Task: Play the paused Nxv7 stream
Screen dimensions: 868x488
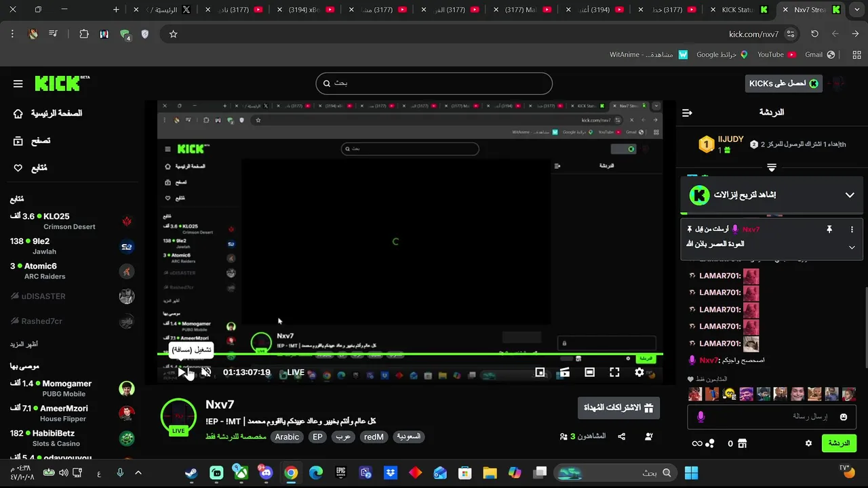Action: 182,372
